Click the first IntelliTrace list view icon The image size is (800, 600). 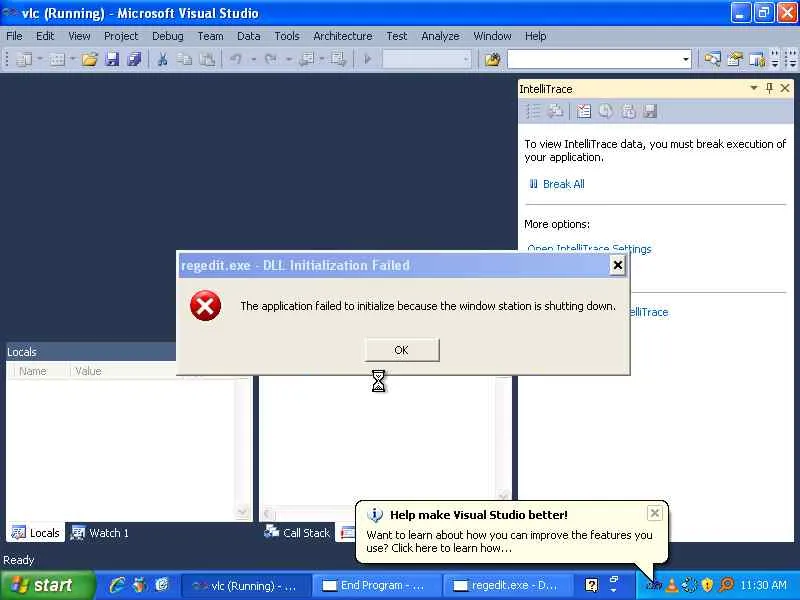click(x=533, y=111)
